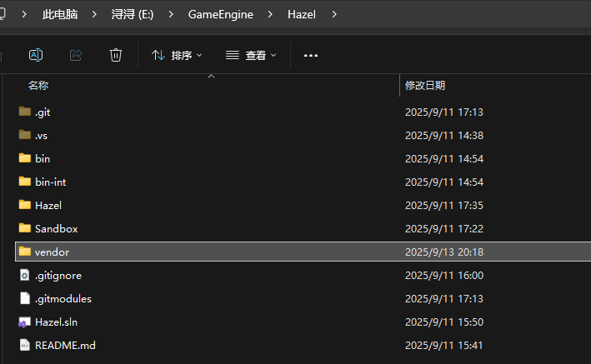This screenshot has width=591, height=364.
Task: Select the bin-int folder
Action: (50, 182)
